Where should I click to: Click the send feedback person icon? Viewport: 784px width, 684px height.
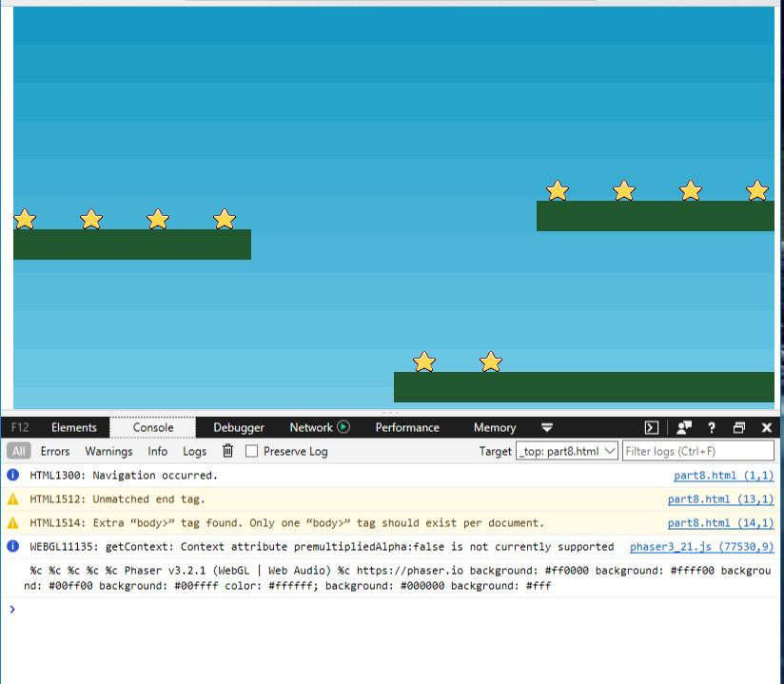[683, 427]
